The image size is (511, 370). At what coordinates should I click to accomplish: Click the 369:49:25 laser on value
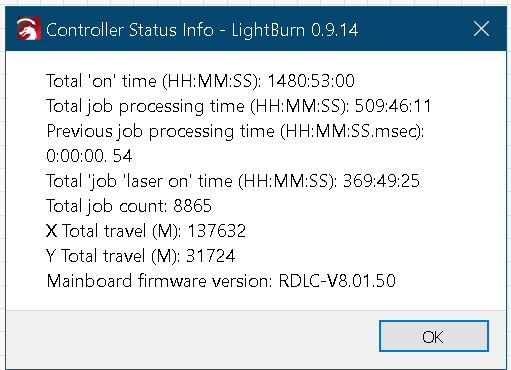381,181
